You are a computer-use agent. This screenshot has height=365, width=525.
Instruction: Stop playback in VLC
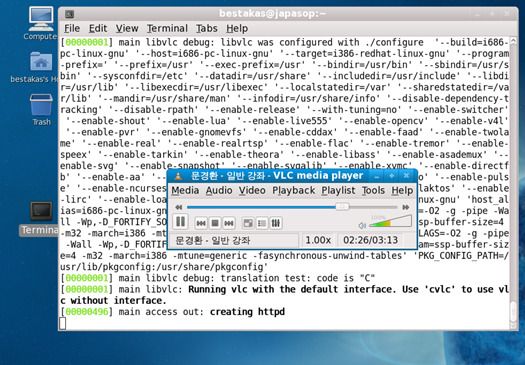click(x=215, y=223)
